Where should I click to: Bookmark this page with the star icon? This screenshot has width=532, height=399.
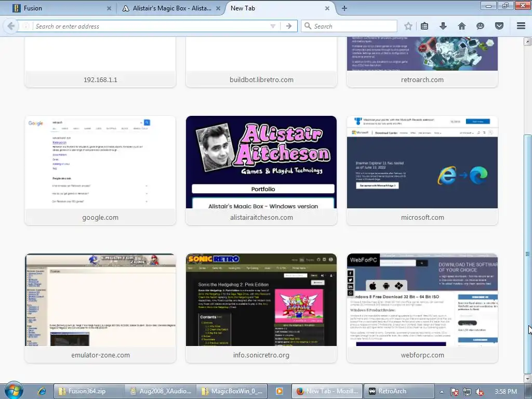(x=408, y=26)
